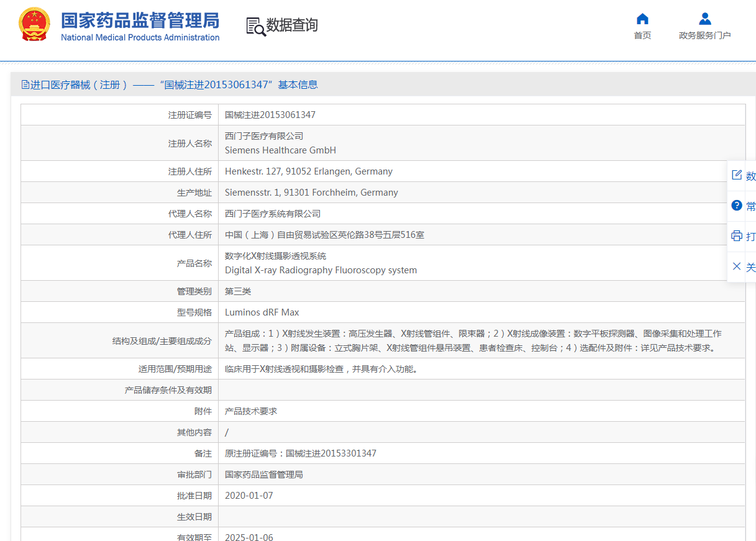Open the 政务服务门户 person icon

[x=704, y=19]
